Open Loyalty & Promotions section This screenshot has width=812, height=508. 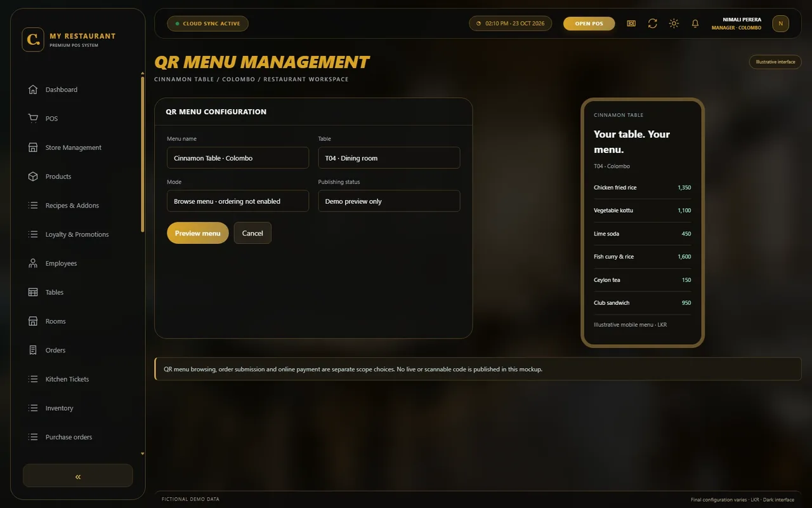click(78, 234)
